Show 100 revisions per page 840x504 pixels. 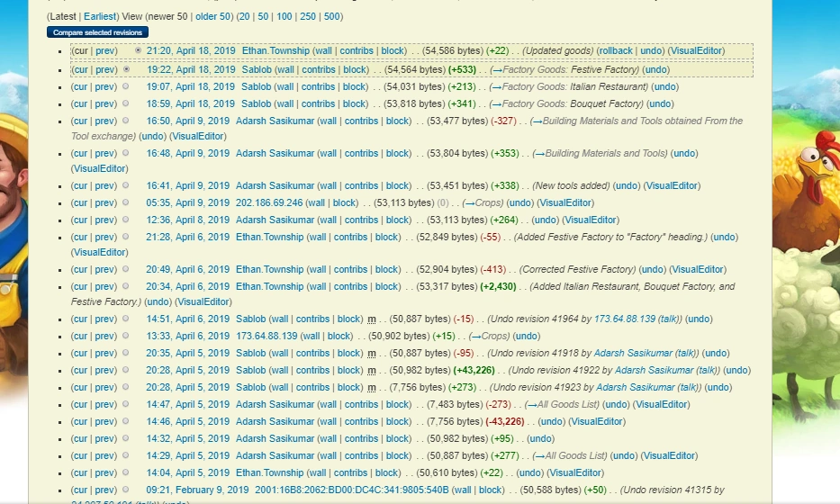[284, 16]
